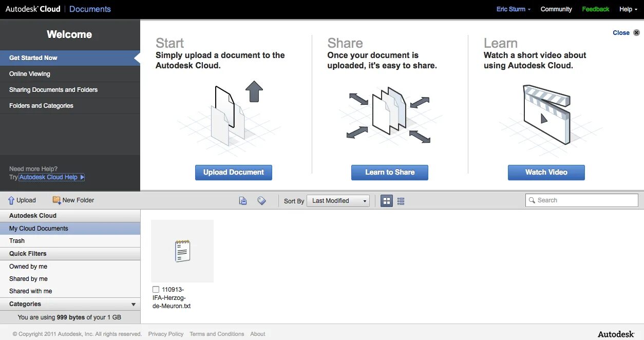Click the Learn to Share button
644x340 pixels.
[x=390, y=173]
